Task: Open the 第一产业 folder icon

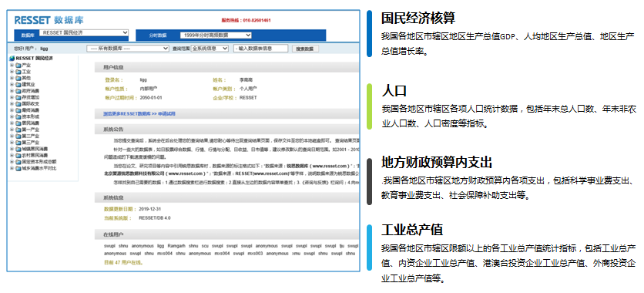Action: click(x=18, y=130)
